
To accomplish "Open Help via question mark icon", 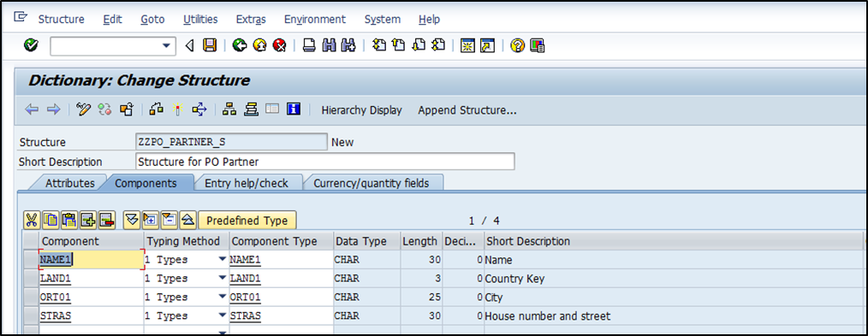I will [x=517, y=46].
